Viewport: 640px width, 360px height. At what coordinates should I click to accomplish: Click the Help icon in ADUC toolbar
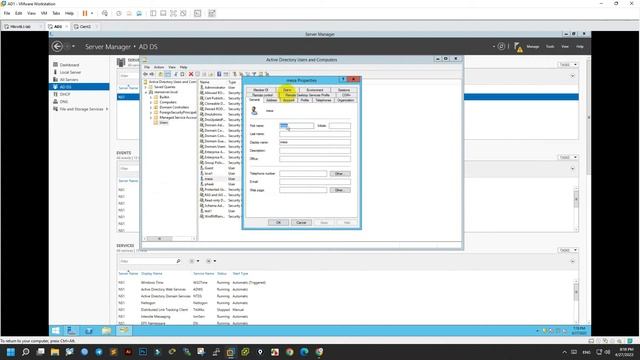[219, 74]
